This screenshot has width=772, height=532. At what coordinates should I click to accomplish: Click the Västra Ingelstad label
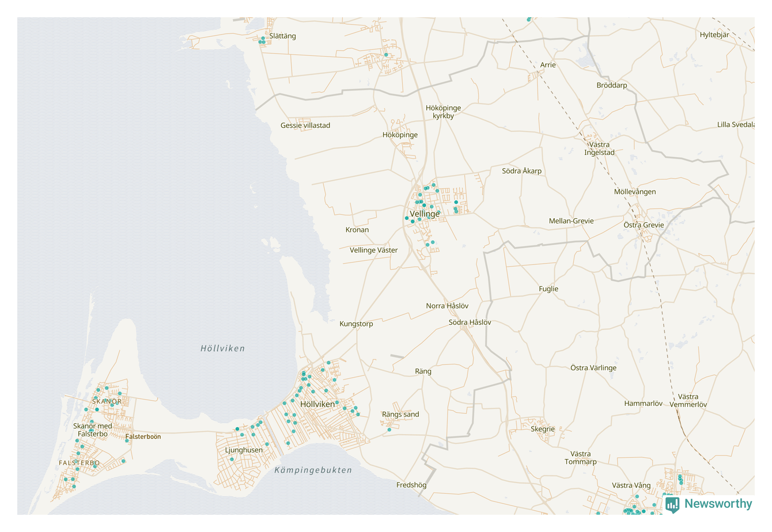tap(599, 149)
